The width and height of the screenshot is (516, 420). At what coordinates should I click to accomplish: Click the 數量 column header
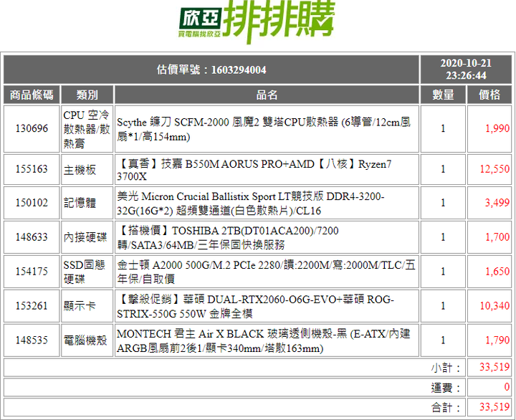pyautogui.click(x=443, y=95)
